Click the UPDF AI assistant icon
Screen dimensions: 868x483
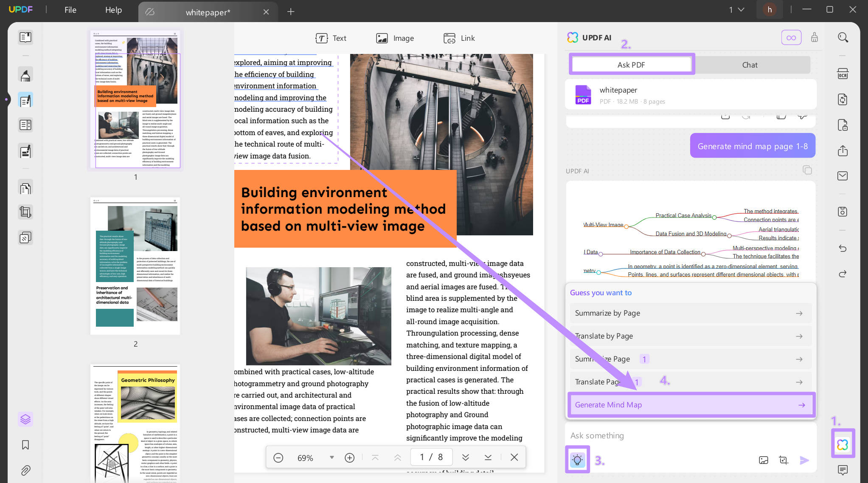coord(844,444)
